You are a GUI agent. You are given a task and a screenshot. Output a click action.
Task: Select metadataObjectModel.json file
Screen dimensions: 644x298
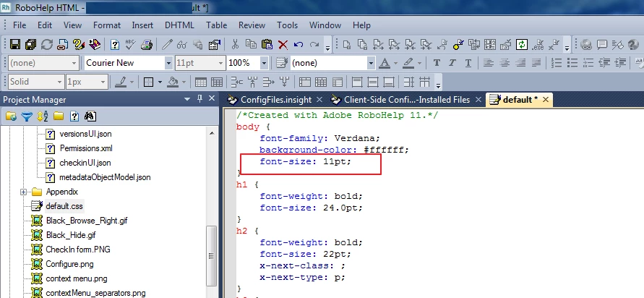pyautogui.click(x=105, y=177)
